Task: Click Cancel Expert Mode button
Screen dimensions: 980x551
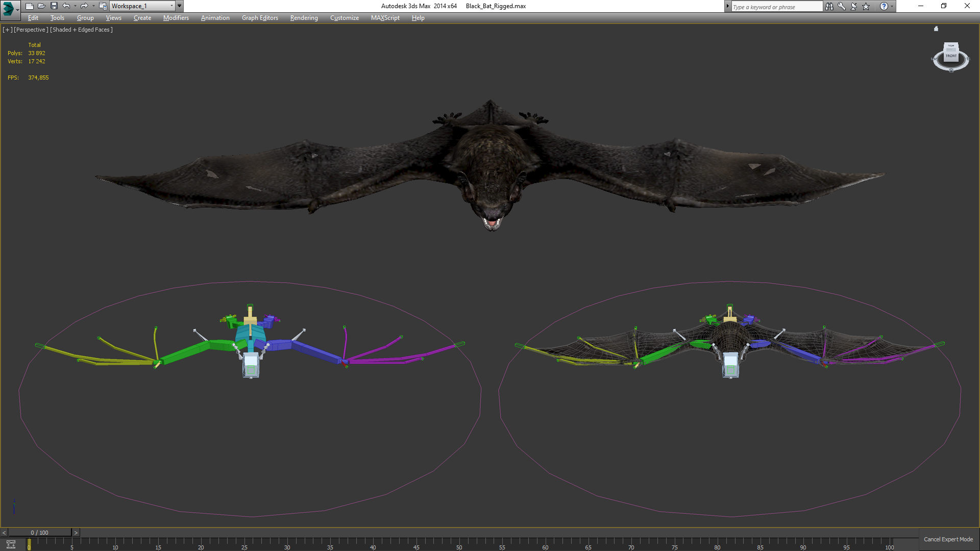Action: coord(948,539)
